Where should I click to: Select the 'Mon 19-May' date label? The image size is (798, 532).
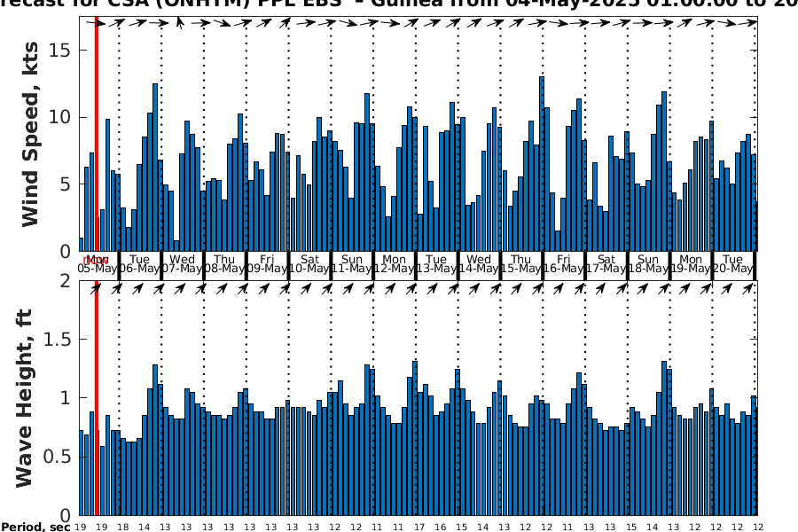(691, 263)
